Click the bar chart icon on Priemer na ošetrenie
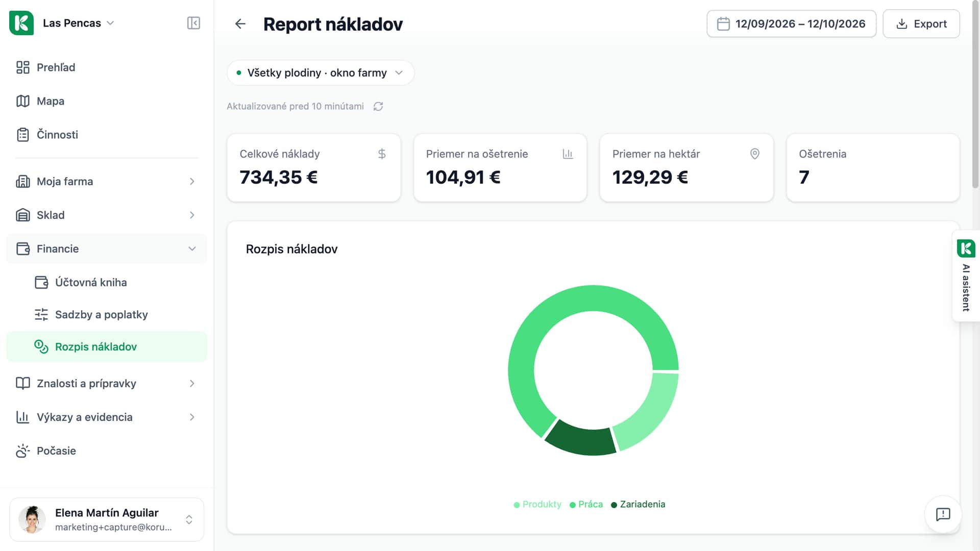The height and width of the screenshot is (551, 980). click(568, 154)
